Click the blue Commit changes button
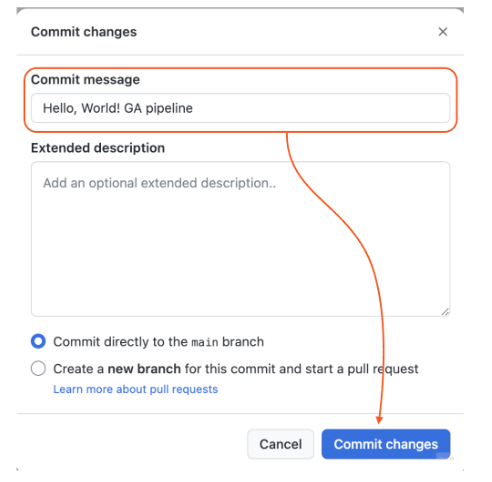The height and width of the screenshot is (482, 492). point(386,444)
